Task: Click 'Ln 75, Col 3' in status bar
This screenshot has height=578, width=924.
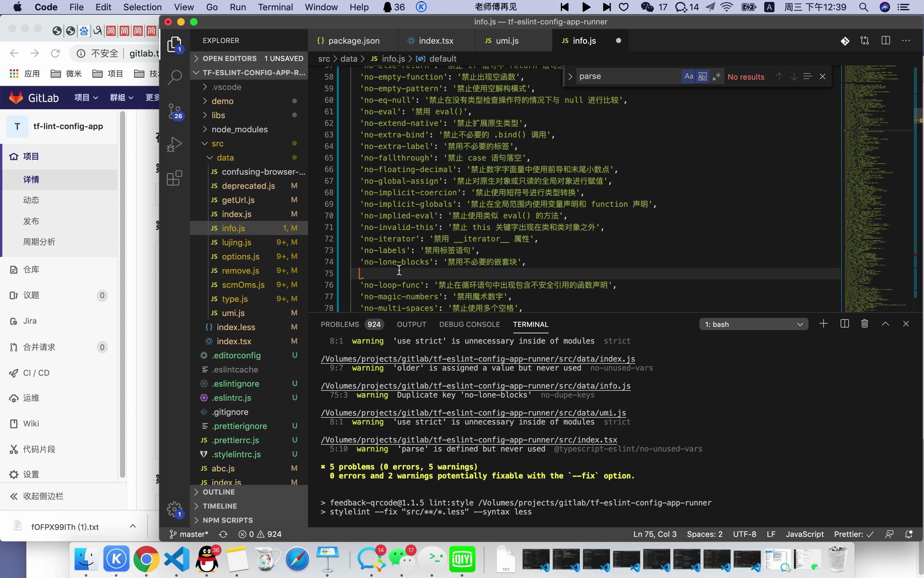Action: (x=655, y=534)
